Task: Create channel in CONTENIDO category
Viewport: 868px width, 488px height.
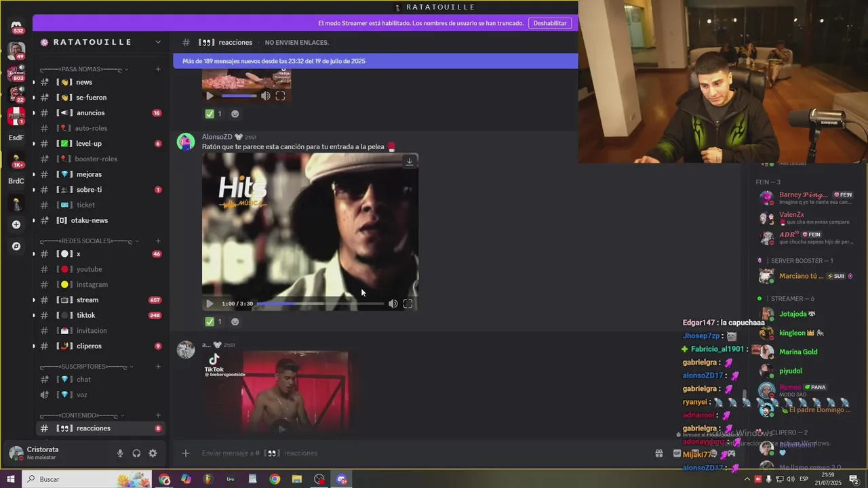Action: pyautogui.click(x=158, y=415)
